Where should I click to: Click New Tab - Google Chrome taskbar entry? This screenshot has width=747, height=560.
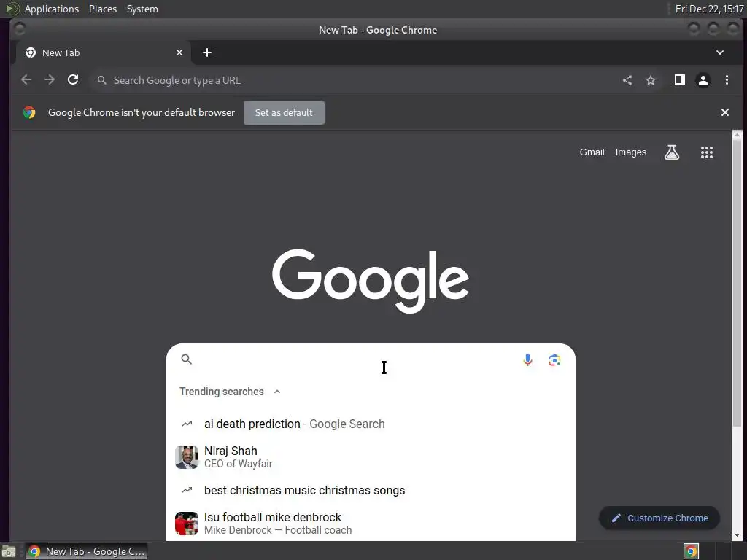(x=86, y=551)
